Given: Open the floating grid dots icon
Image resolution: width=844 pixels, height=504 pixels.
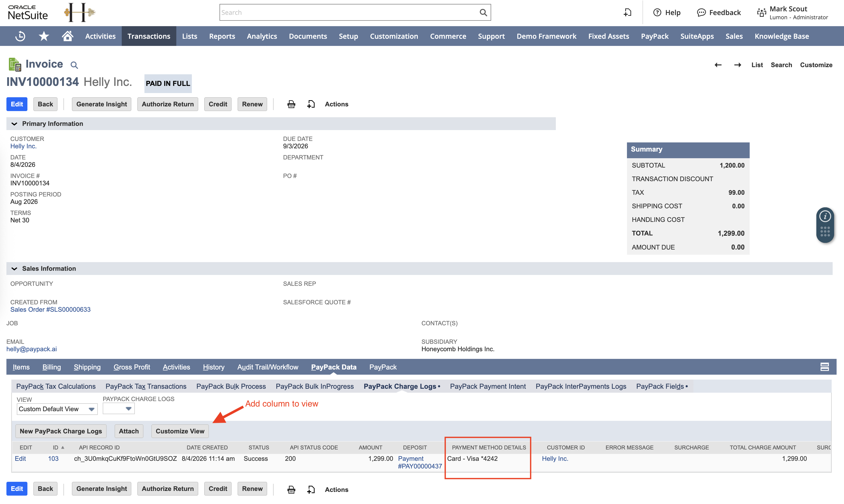Looking at the screenshot, I should 825,232.
